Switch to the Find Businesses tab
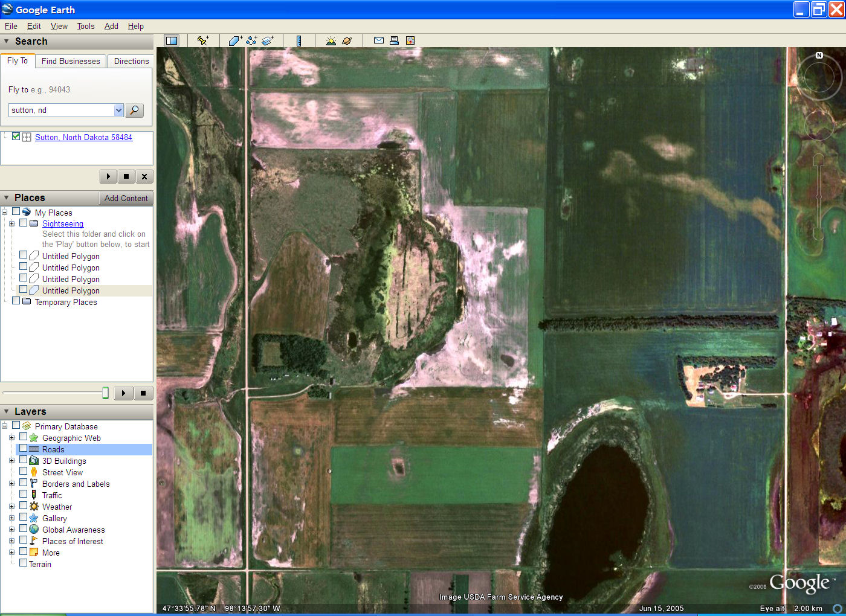 pos(71,61)
